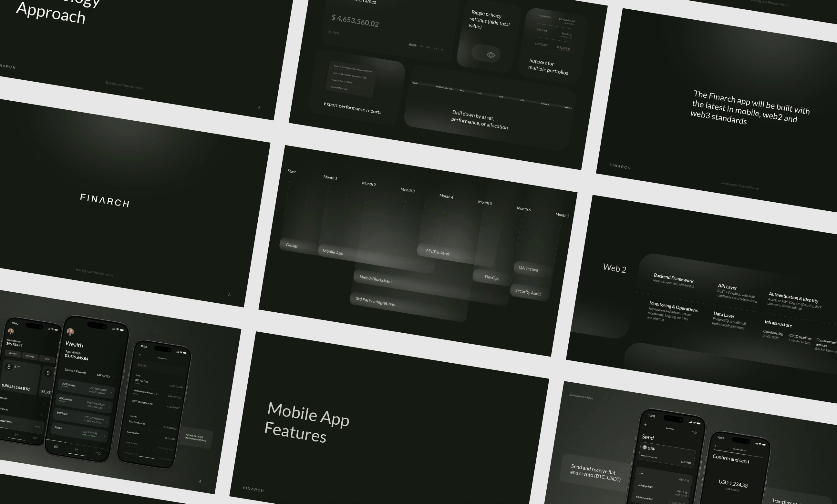This screenshot has height=504, width=837.
Task: Choose Export as Comma-Separated Spreadsheet option
Action: pos(352,68)
